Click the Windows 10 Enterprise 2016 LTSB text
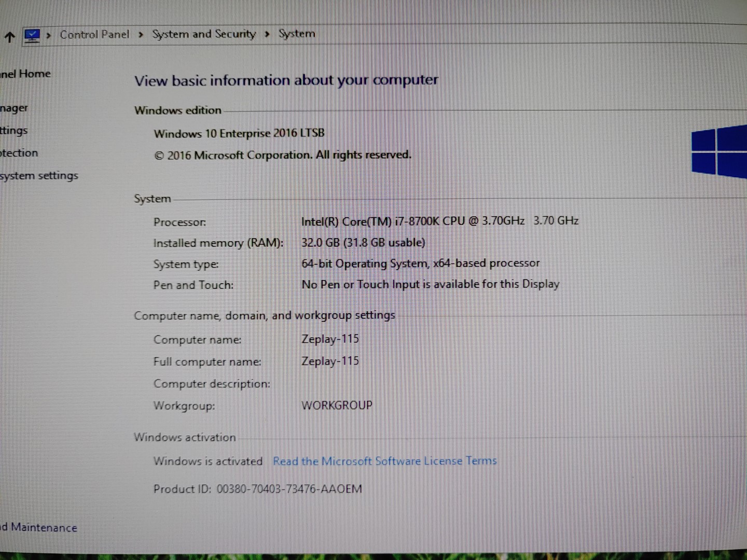Image resolution: width=747 pixels, height=560 pixels. click(x=239, y=133)
